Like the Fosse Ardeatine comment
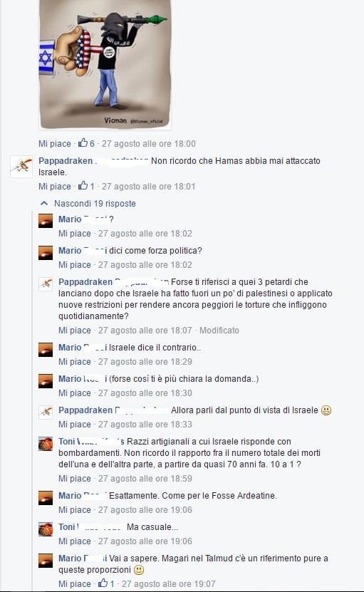Viewport: 364px width, 592px height. 74,509
